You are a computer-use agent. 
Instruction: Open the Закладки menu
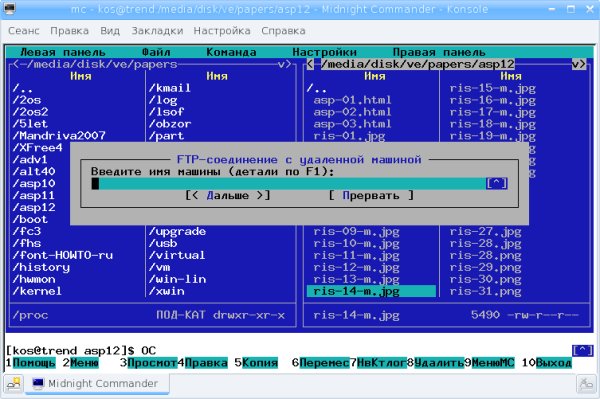click(157, 31)
